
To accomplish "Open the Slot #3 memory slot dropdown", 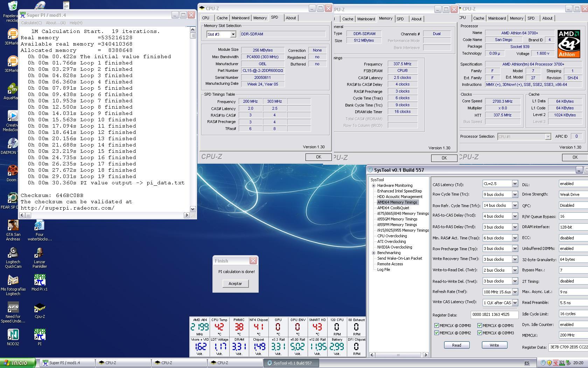I will pyautogui.click(x=233, y=34).
